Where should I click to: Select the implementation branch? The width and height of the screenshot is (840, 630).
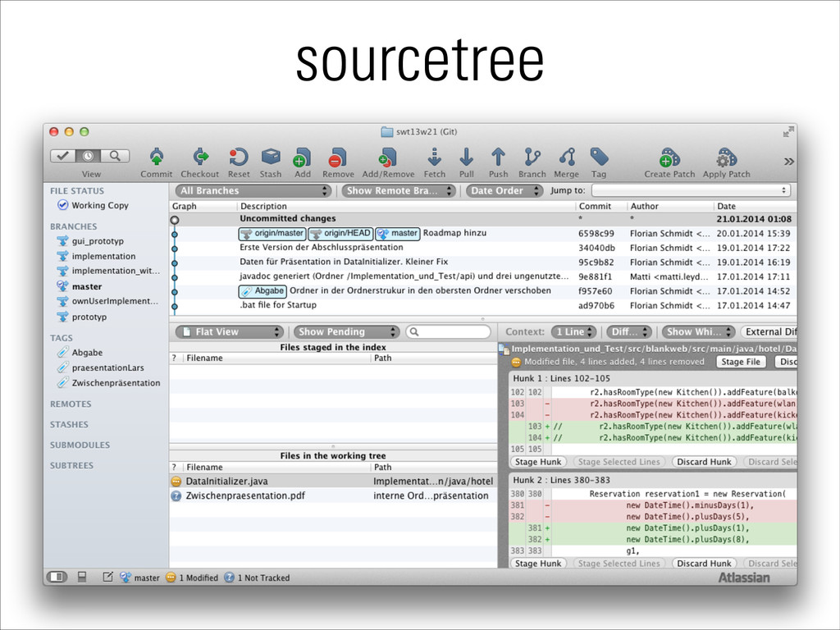[x=103, y=256]
